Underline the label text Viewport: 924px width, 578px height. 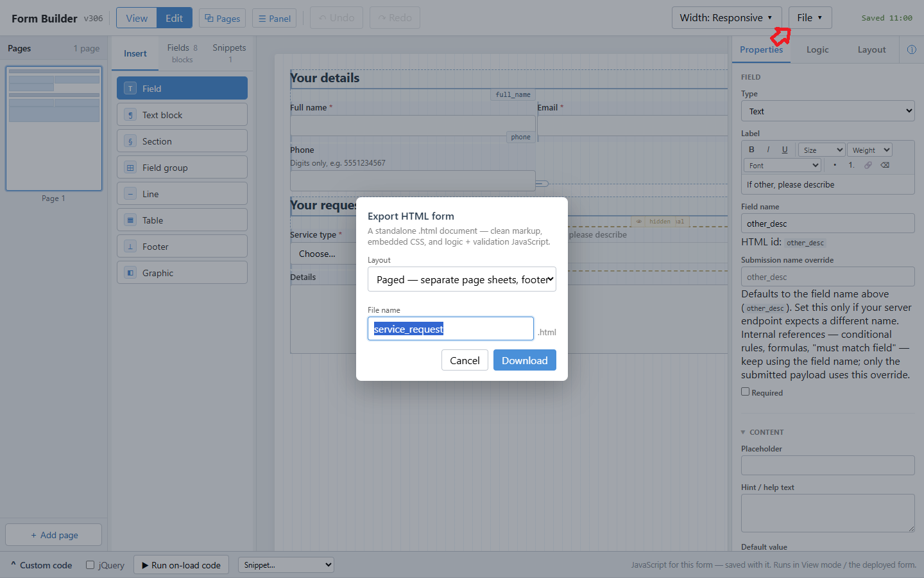(x=785, y=150)
